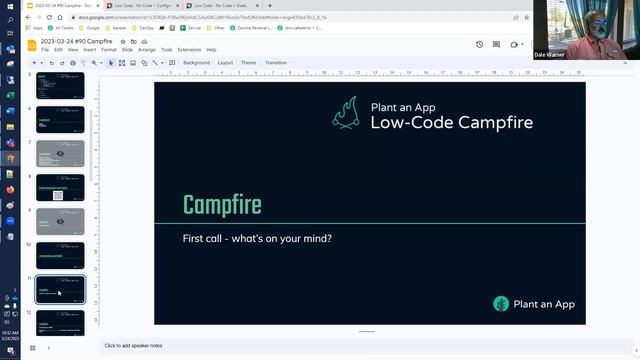Viewport: 640px width, 360px height.
Task: Open the Edit menu
Action: point(58,50)
